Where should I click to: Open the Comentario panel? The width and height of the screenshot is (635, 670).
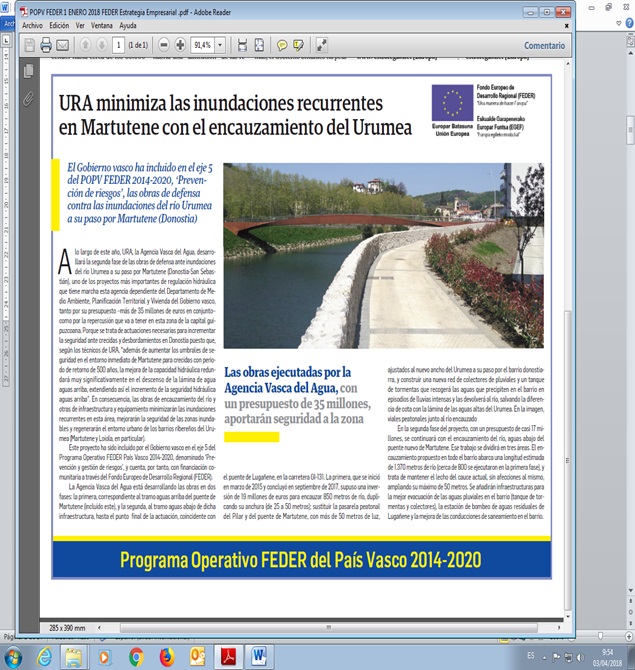tap(544, 45)
